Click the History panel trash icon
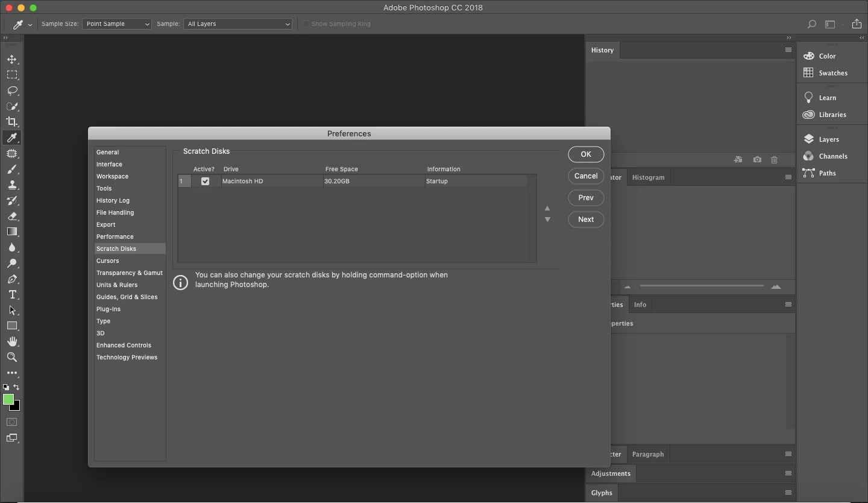 (775, 160)
